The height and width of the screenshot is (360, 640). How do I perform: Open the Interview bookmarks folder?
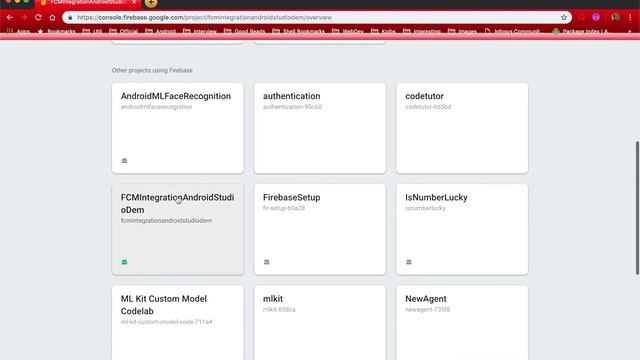(200, 31)
